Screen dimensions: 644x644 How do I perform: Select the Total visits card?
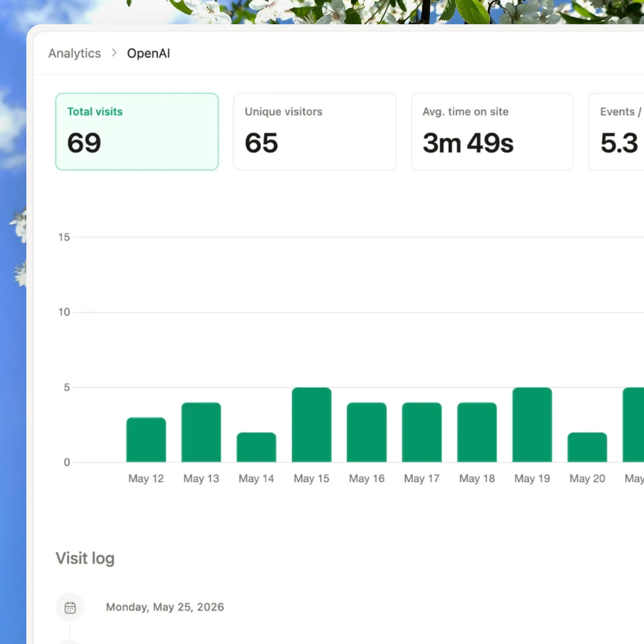pyautogui.click(x=137, y=131)
